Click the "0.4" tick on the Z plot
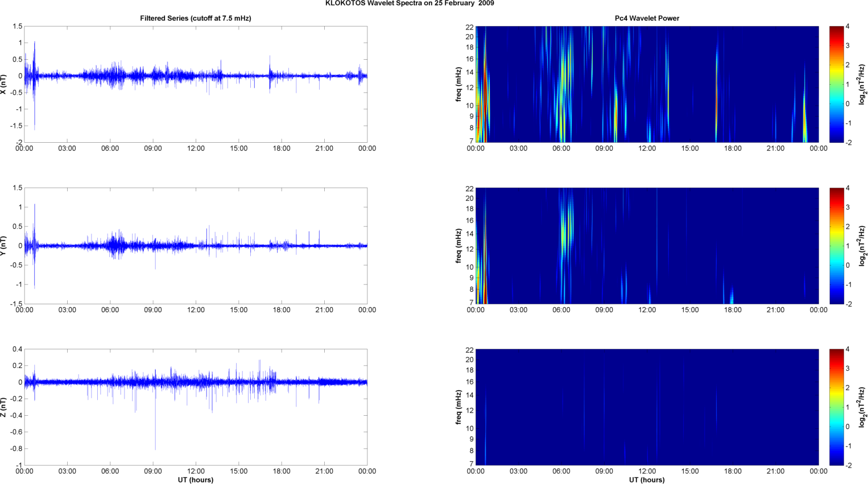This screenshot has height=484, width=868. coord(17,349)
